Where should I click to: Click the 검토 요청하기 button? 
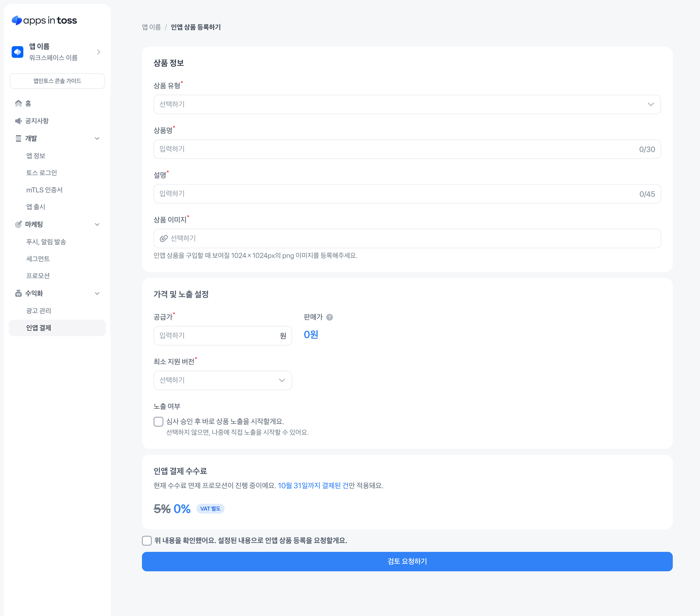(407, 562)
